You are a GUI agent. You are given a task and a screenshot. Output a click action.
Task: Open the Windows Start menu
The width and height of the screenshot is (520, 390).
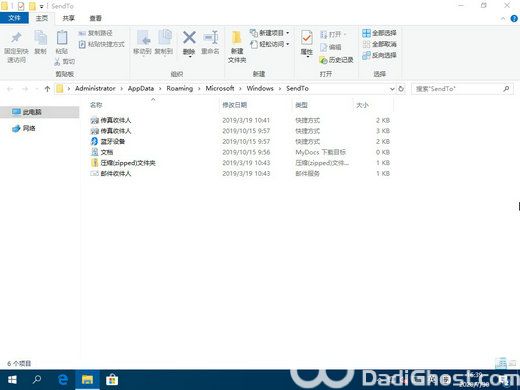pos(12,380)
